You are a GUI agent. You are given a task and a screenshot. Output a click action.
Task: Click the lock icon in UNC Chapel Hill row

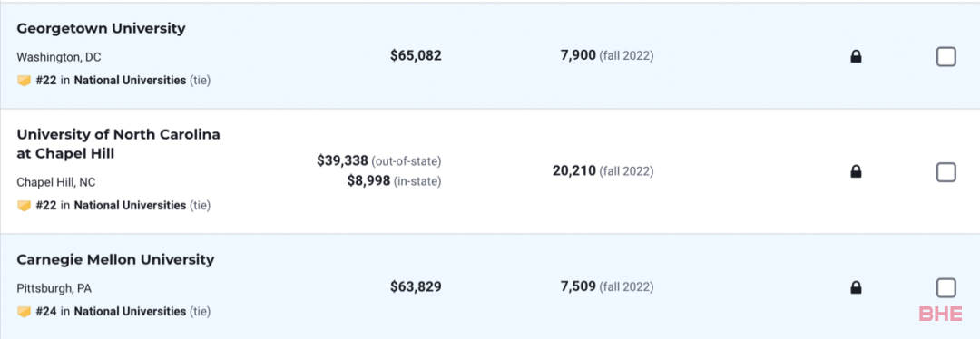tap(856, 171)
